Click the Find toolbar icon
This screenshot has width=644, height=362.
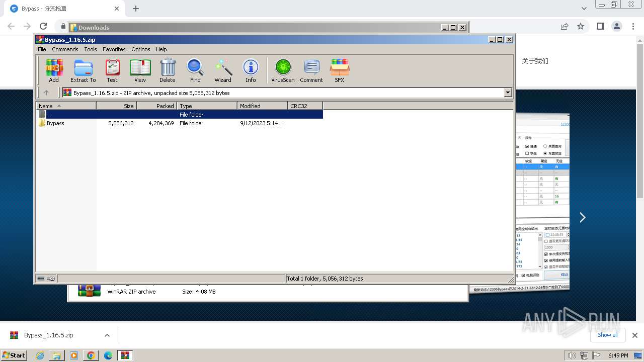[195, 70]
